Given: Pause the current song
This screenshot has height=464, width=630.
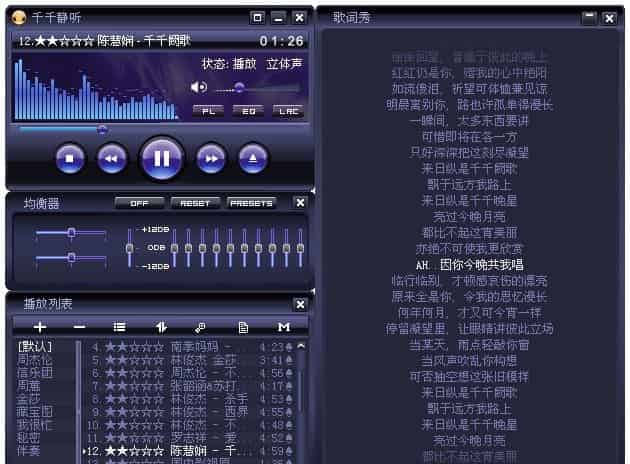Looking at the screenshot, I should coord(162,159).
